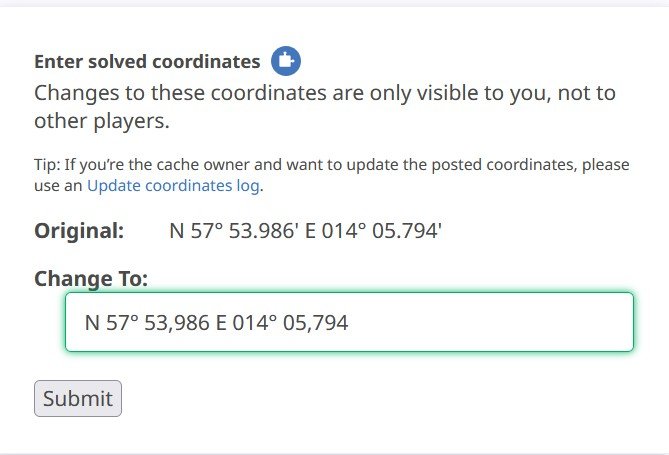The image size is (669, 455).
Task: Click the Tip text about cache owner
Action: point(332,175)
